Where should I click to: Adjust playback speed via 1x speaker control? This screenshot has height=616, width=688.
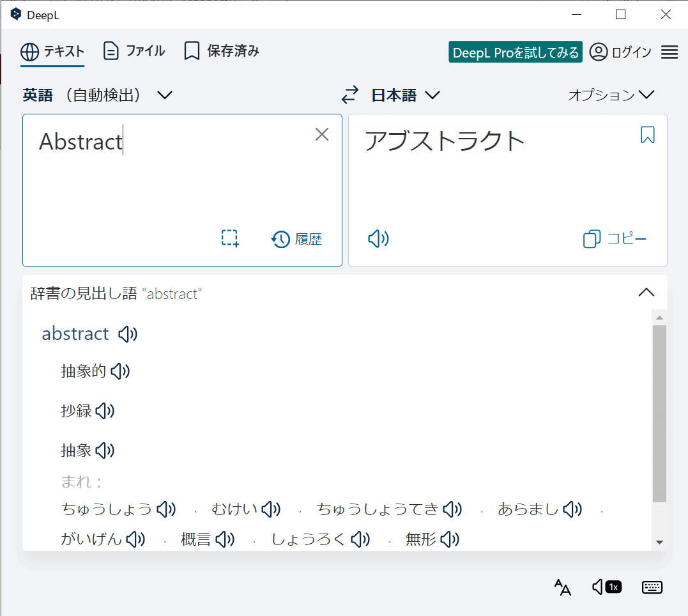(606, 587)
